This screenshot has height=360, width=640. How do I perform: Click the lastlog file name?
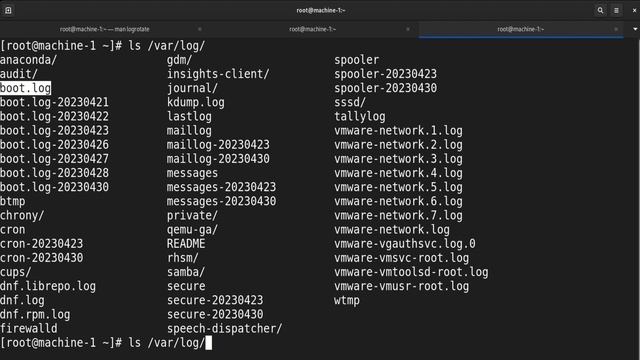click(189, 116)
